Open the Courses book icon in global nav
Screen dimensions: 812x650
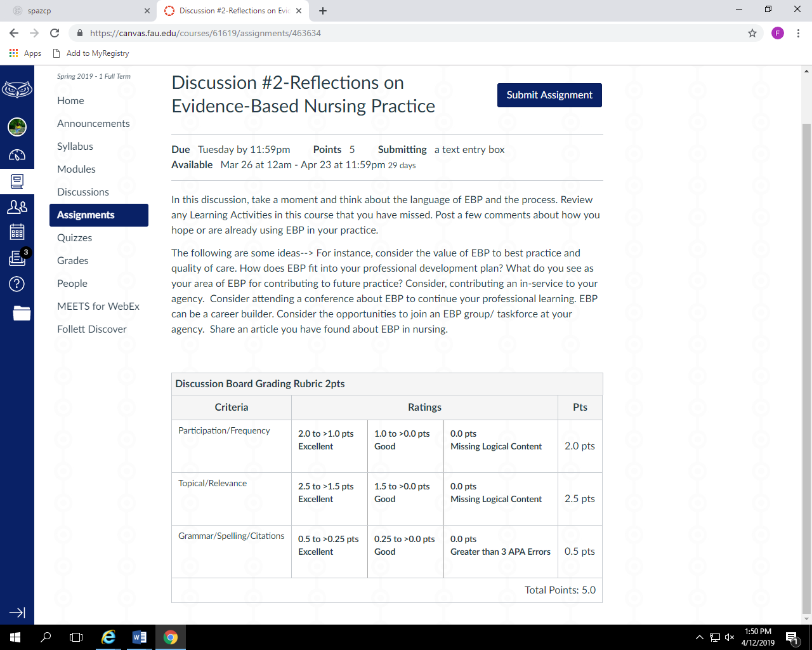[17, 182]
